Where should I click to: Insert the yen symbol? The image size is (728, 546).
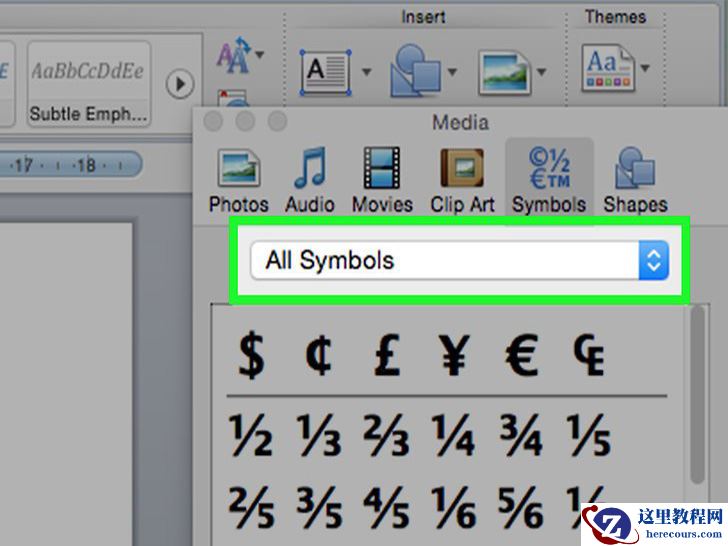click(454, 355)
